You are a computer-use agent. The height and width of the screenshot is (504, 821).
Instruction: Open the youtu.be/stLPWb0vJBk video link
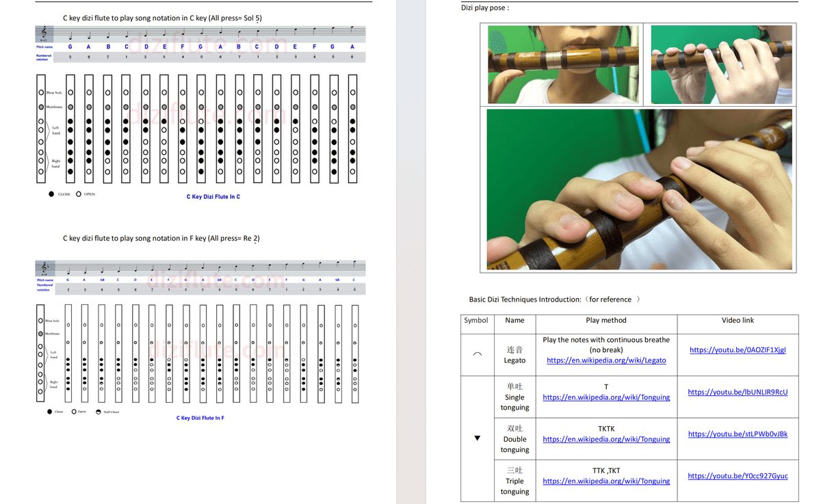click(738, 434)
